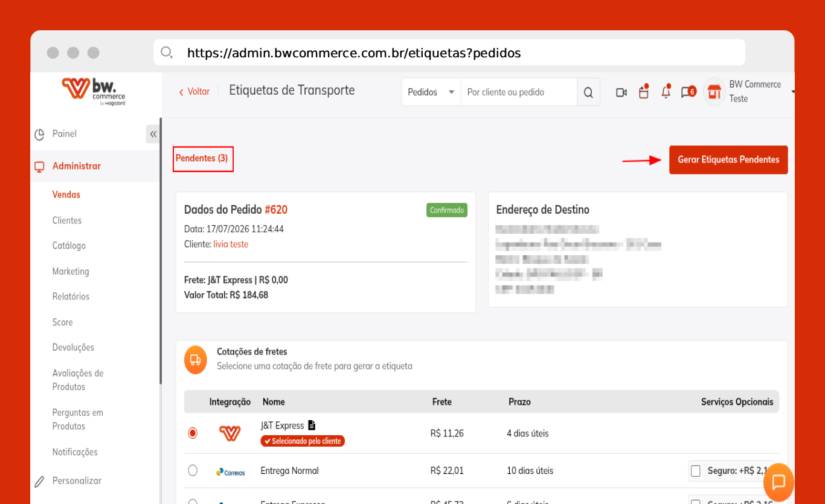Click the Prazo column header
The image size is (825, 504).
tap(519, 402)
